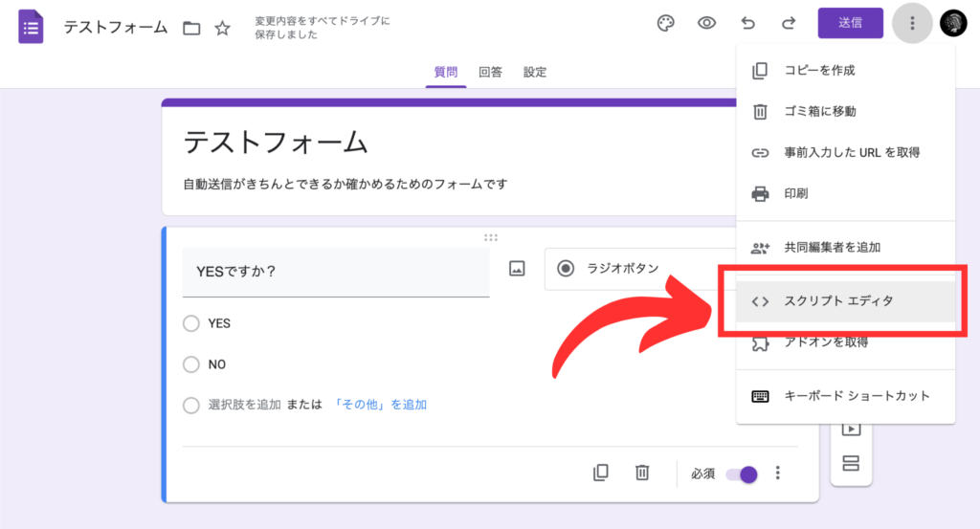Select the NO radio option

191,364
